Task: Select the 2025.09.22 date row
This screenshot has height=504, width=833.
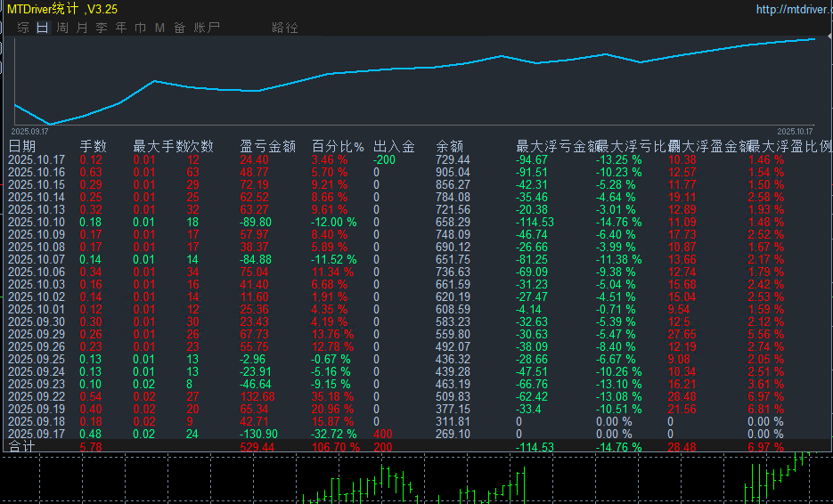Action: coord(37,396)
